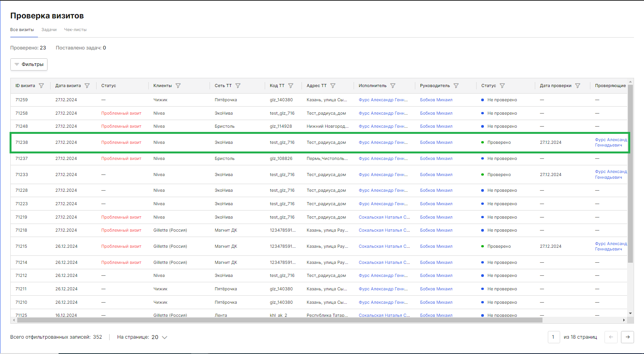
Task: Open filter for Руководитель column
Action: tap(456, 86)
